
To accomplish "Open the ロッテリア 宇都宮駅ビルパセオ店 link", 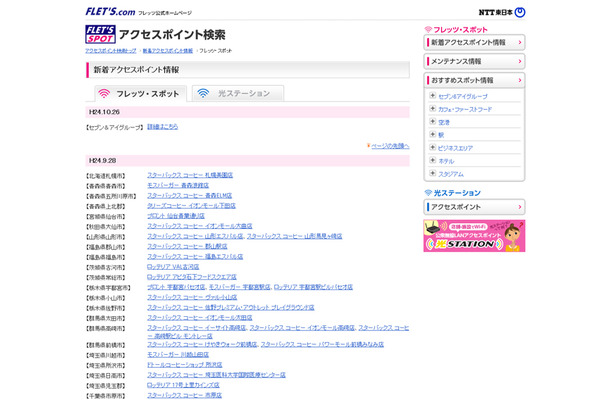I will pyautogui.click(x=313, y=287).
